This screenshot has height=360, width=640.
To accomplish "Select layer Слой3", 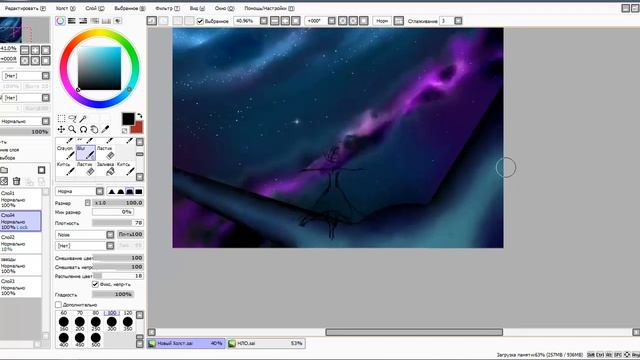I will click(x=20, y=287).
